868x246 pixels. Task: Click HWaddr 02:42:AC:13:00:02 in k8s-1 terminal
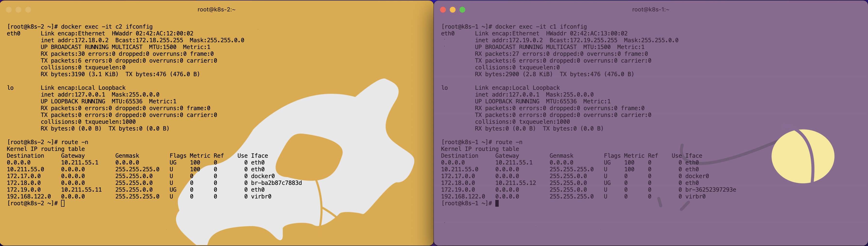pyautogui.click(x=587, y=33)
